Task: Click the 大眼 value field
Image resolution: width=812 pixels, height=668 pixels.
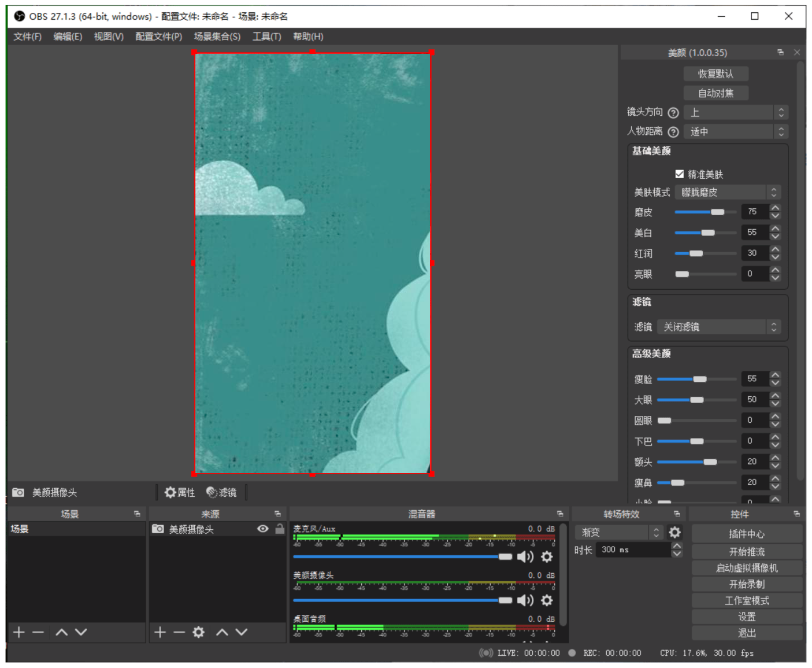Action: point(755,400)
